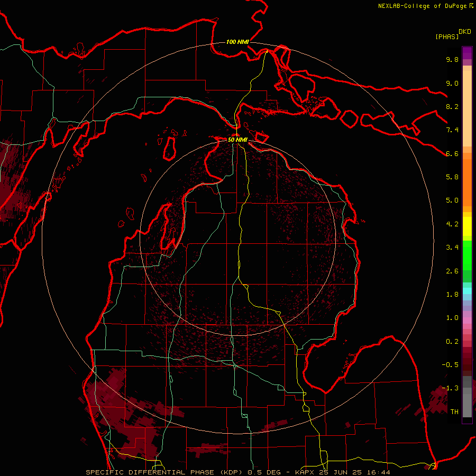Click the 1.0 value on the color scale

coord(452,318)
